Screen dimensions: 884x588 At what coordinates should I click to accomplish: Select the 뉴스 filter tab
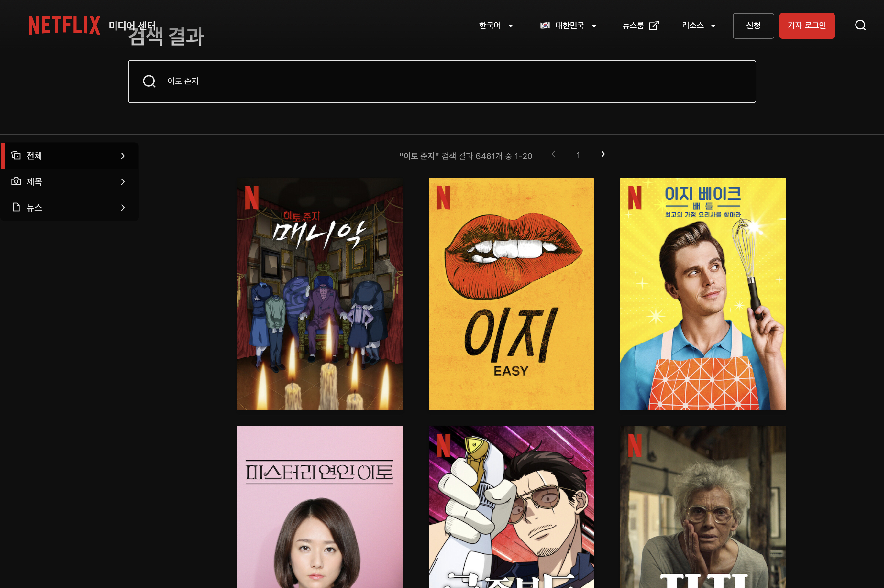69,207
